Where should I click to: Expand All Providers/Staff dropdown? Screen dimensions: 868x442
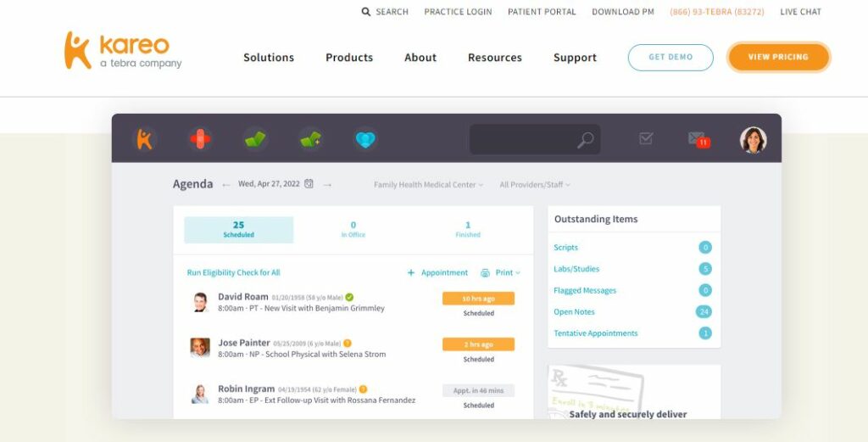tap(535, 184)
